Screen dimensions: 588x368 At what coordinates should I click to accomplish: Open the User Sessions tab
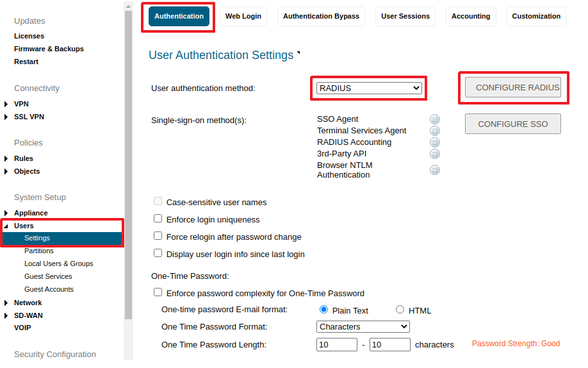[x=407, y=16]
